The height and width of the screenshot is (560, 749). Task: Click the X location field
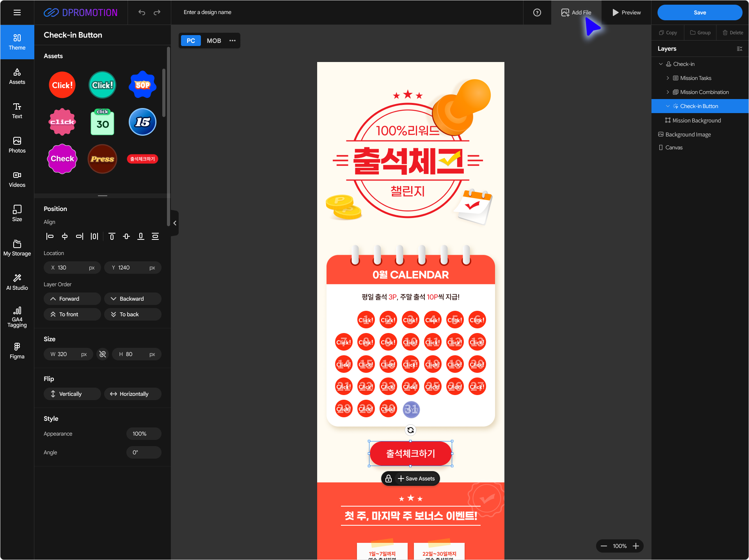point(72,268)
